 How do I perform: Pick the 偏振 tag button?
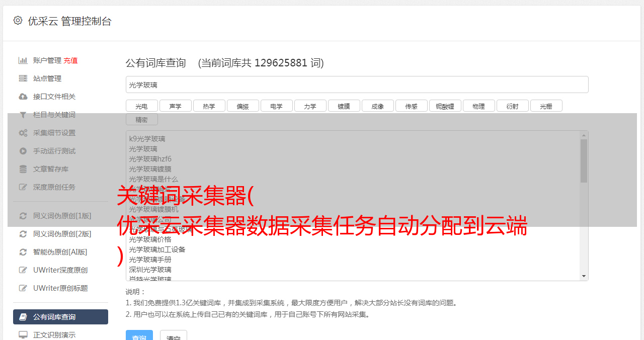[243, 106]
